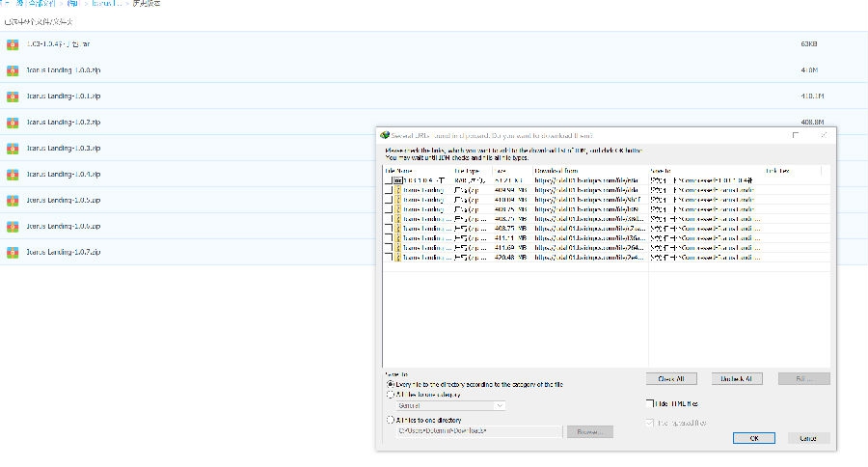Click the archive icon of the .rar patch file
Viewport: 868px width, 467px height.
13,44
